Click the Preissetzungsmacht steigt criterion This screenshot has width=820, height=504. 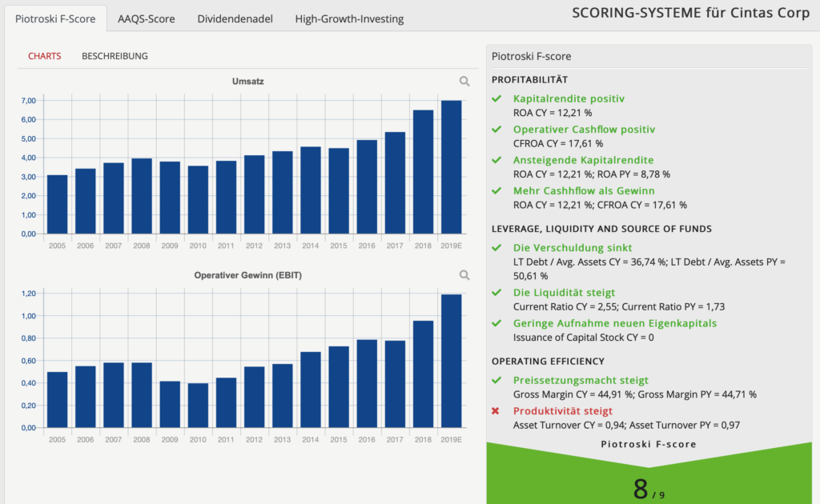click(x=581, y=381)
